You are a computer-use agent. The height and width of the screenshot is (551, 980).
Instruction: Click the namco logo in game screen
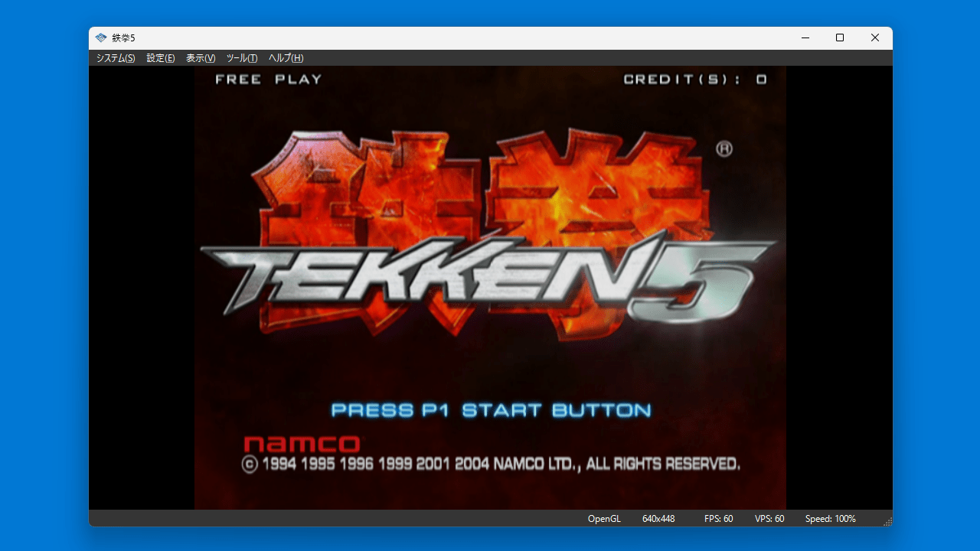click(x=302, y=444)
